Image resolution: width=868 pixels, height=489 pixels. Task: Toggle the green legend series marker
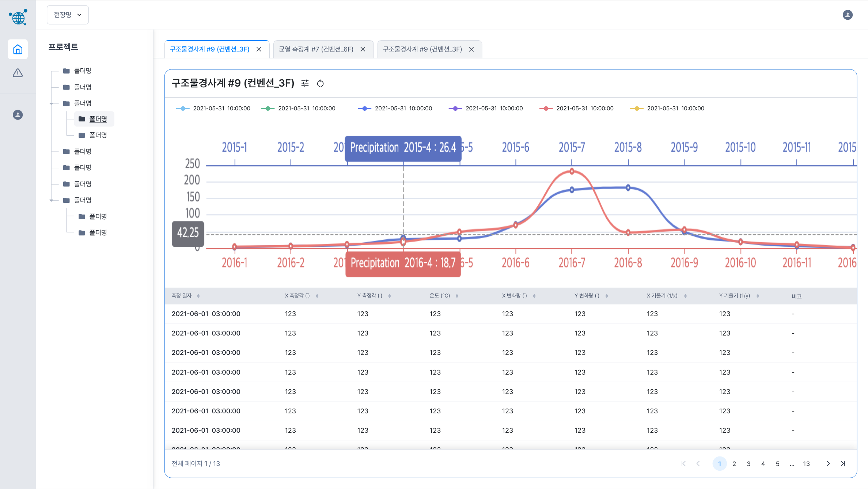tap(268, 109)
